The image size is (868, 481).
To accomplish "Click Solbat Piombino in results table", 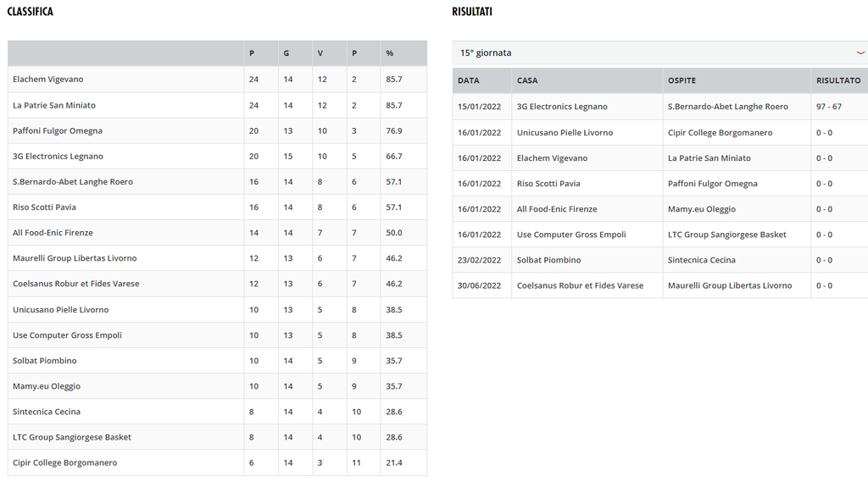I will click(548, 260).
